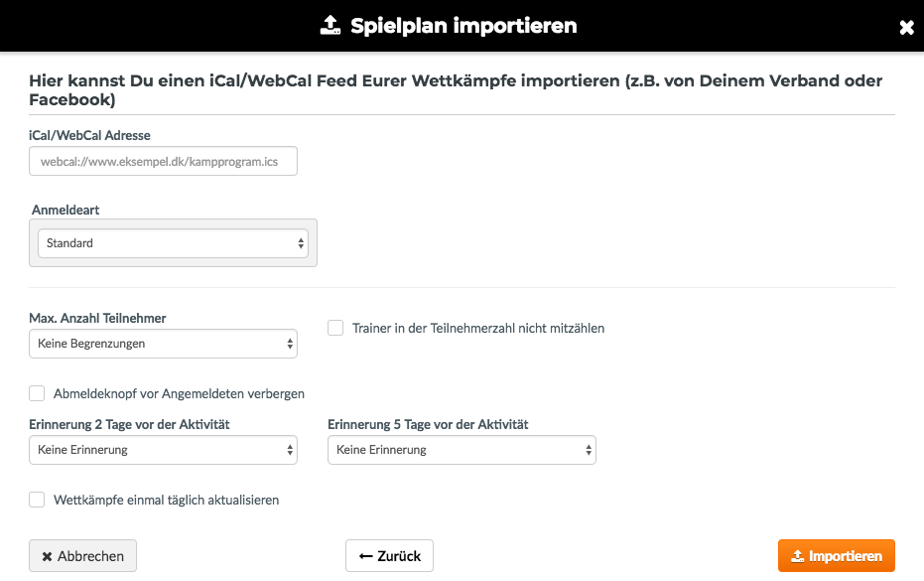Image resolution: width=924 pixels, height=581 pixels.
Task: Click the Abbrechen button
Action: [x=82, y=555]
